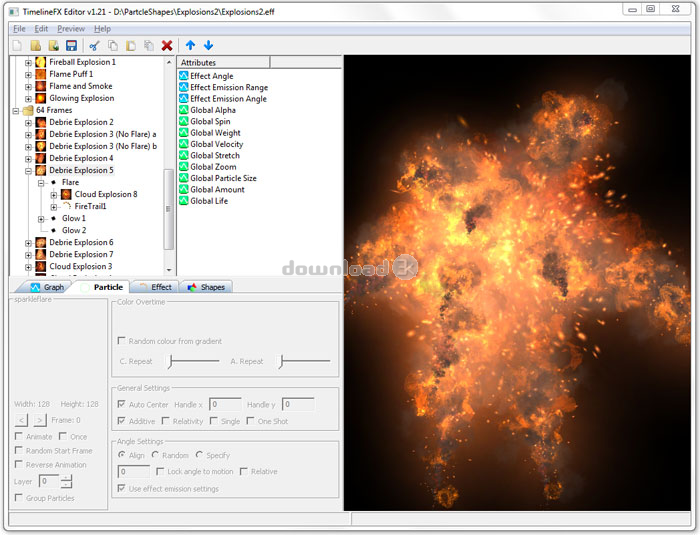
Task: Click the Flame Puff 1 effect thumbnail icon
Action: pos(41,74)
